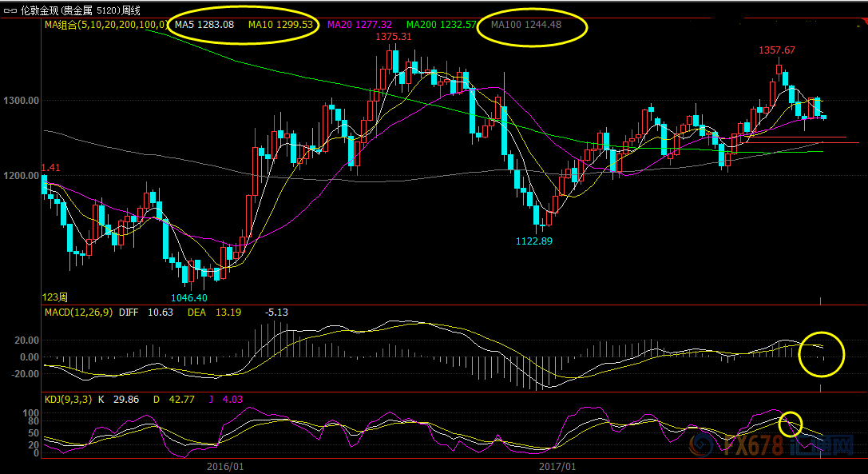The width and height of the screenshot is (868, 474).
Task: Click the 1357.67 recent high marker
Action: coord(777,50)
